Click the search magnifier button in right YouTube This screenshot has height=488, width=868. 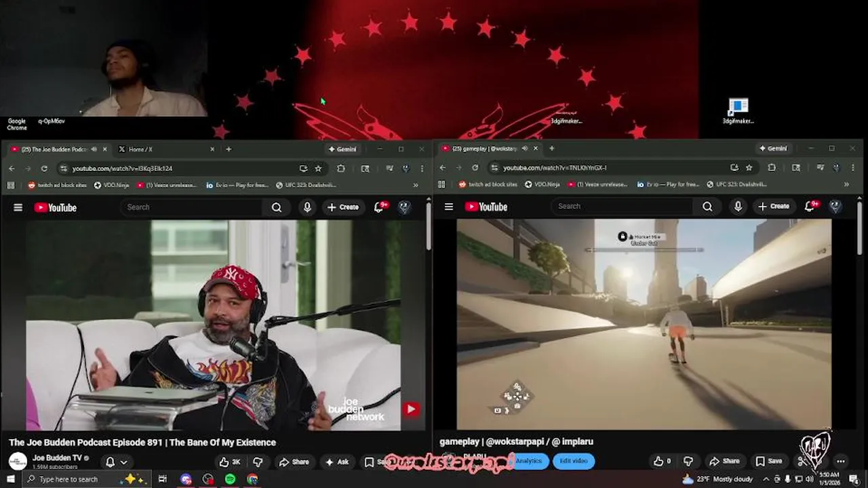707,207
